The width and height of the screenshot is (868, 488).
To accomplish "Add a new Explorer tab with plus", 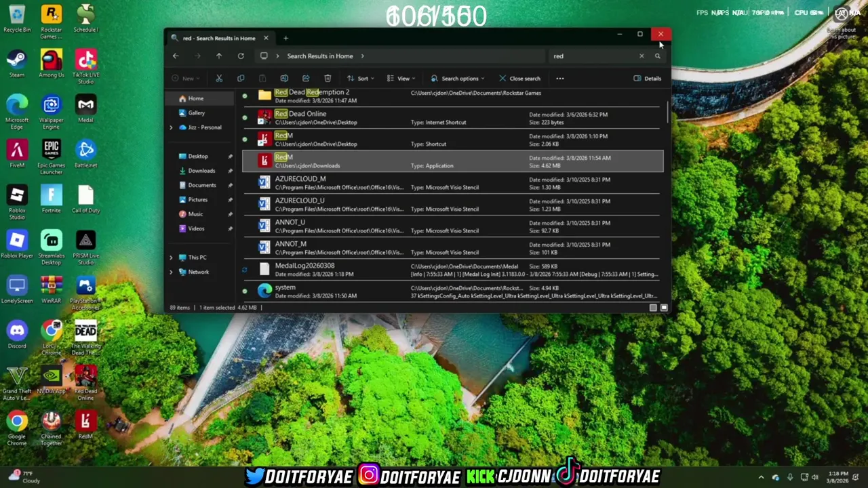I will pyautogui.click(x=285, y=39).
